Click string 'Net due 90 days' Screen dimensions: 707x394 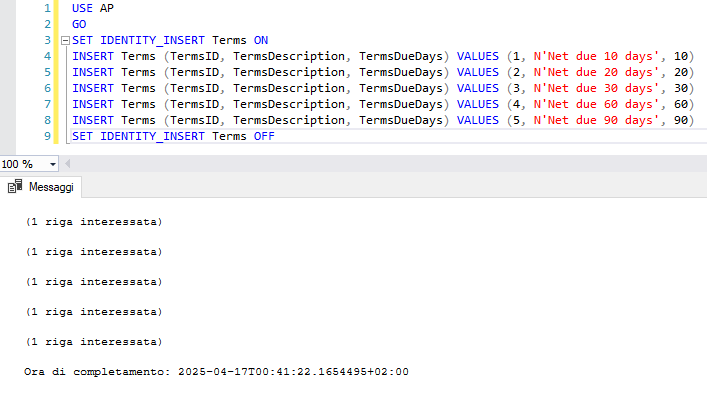(597, 120)
